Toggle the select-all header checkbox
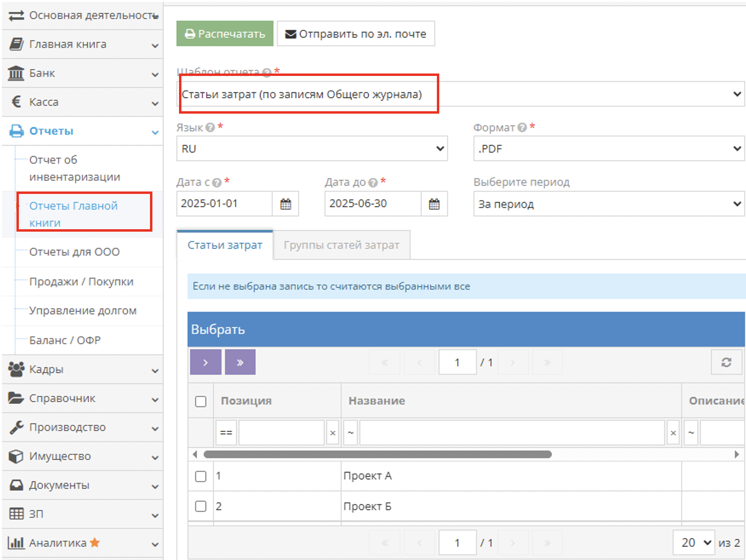This screenshot has width=746, height=560. [201, 401]
